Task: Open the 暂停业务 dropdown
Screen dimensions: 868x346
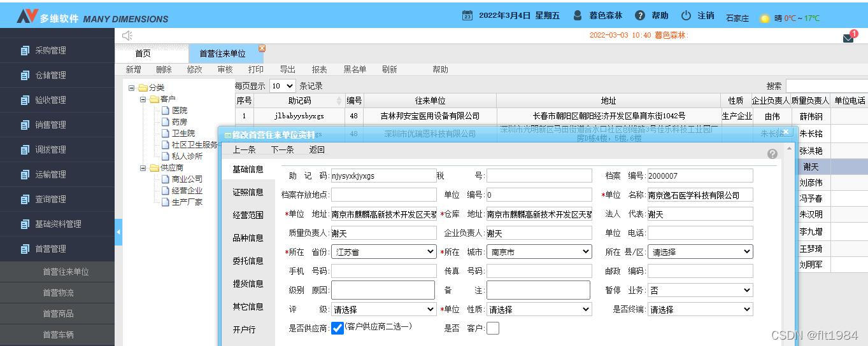Action: click(701, 290)
